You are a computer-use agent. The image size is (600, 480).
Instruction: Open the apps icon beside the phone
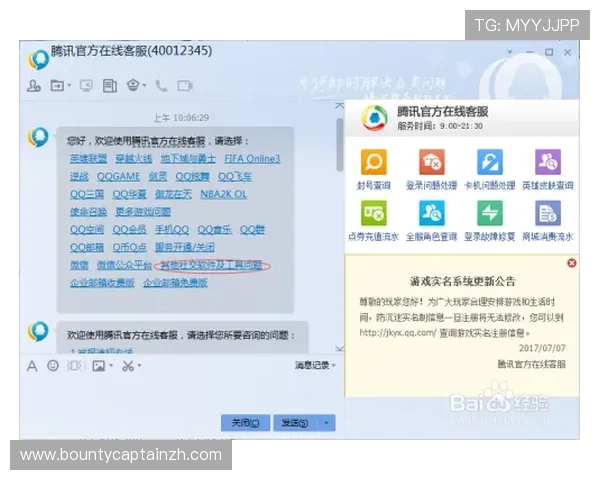point(133,85)
